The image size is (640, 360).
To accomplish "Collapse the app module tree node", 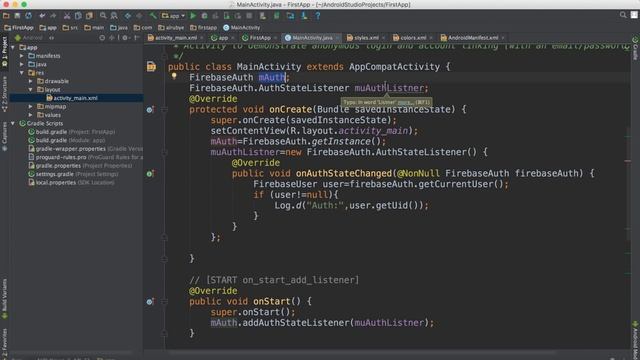I will tap(13, 47).
